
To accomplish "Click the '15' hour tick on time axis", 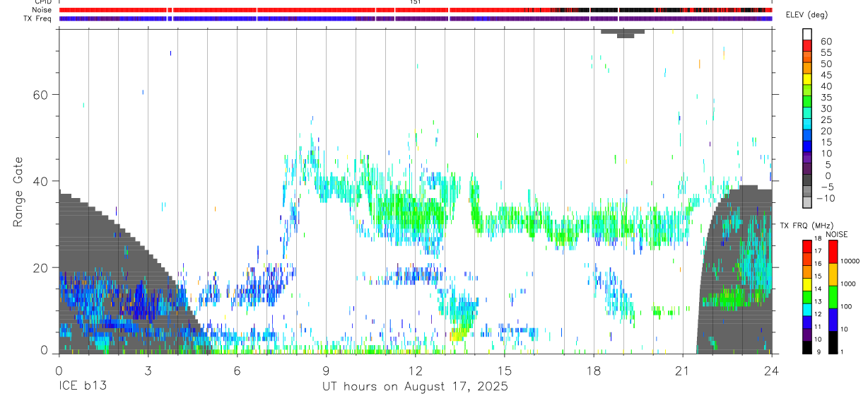I will [x=505, y=371].
